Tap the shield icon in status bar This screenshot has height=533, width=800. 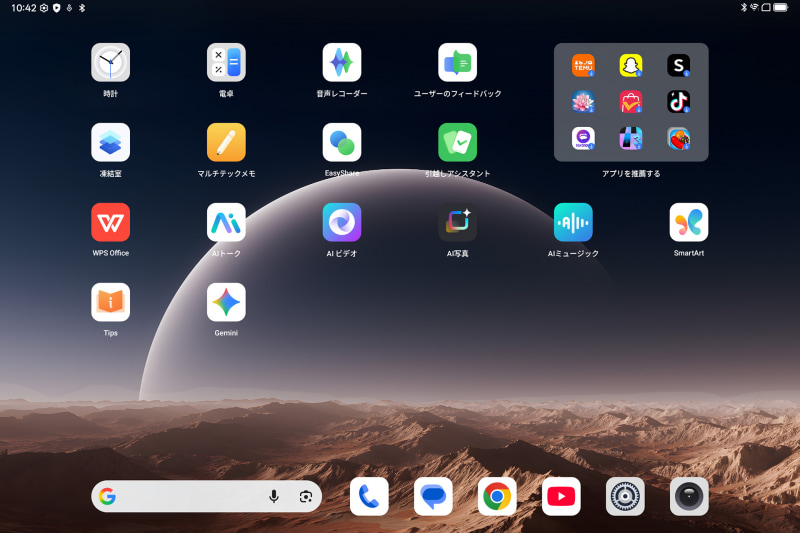(57, 8)
